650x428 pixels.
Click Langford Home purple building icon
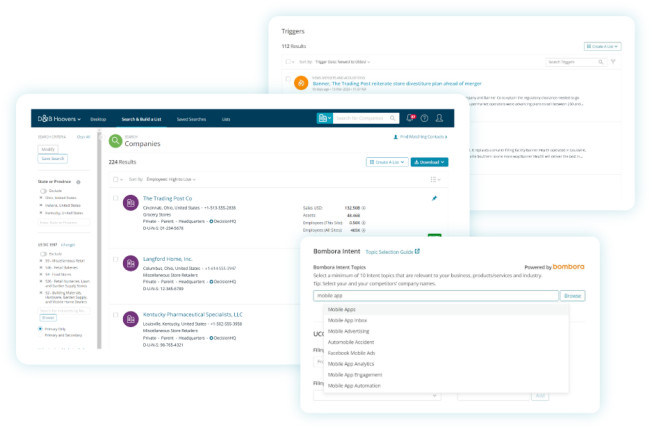click(x=131, y=263)
